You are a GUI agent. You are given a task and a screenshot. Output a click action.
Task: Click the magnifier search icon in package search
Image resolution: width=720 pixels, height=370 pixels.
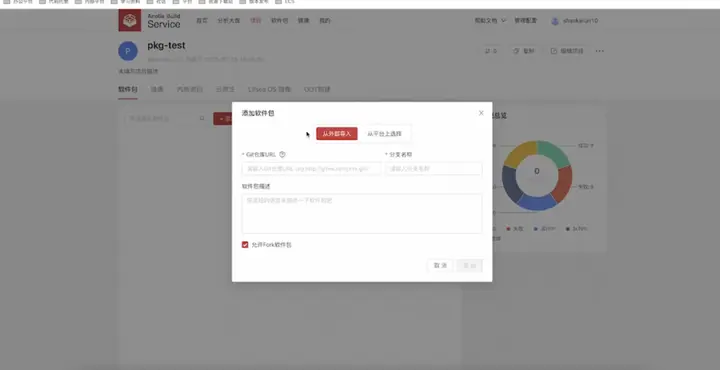pos(202,118)
